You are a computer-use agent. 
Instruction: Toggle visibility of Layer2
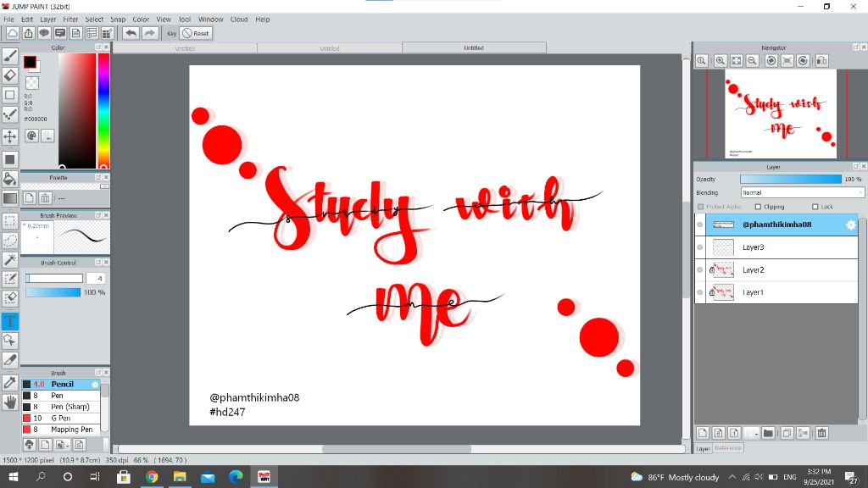(700, 270)
